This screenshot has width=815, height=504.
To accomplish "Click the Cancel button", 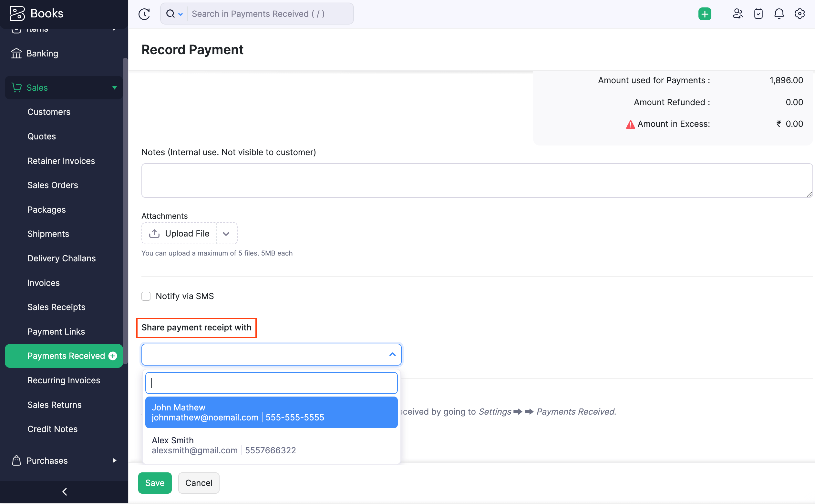I will point(198,483).
